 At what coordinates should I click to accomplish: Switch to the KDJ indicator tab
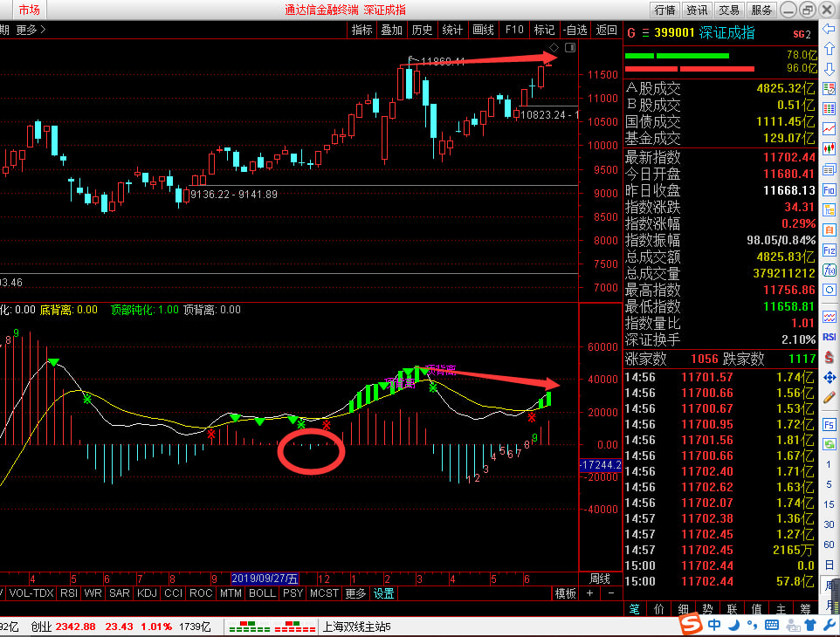[148, 593]
